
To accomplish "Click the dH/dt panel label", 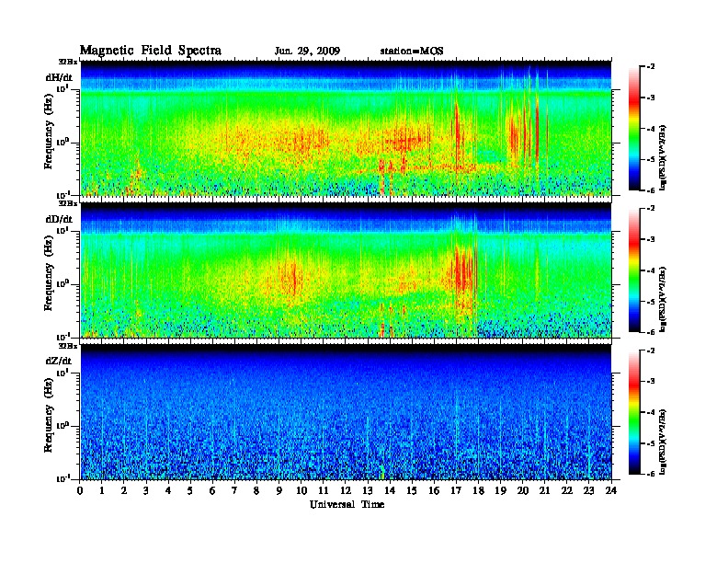I will click(59, 77).
